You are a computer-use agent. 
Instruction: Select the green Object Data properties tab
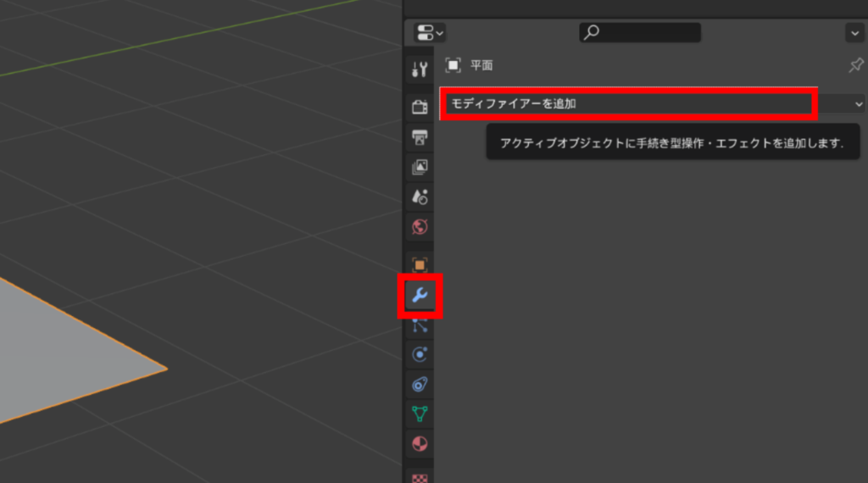click(420, 414)
